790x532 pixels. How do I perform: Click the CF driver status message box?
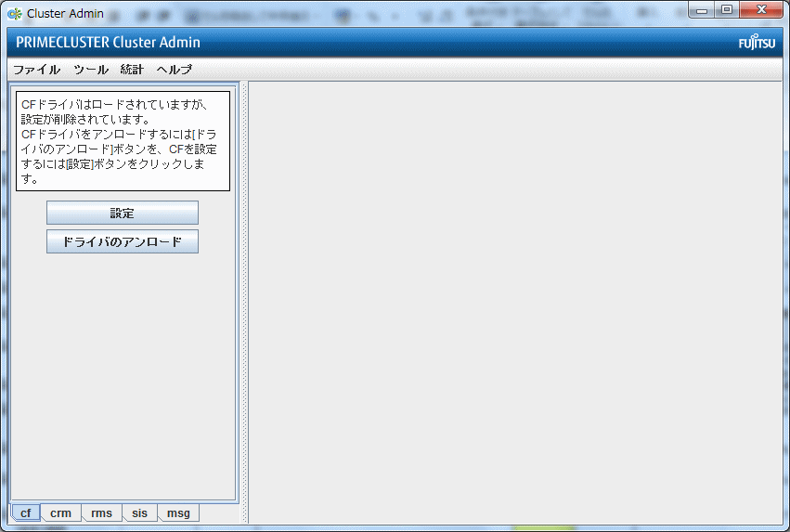tap(123, 141)
